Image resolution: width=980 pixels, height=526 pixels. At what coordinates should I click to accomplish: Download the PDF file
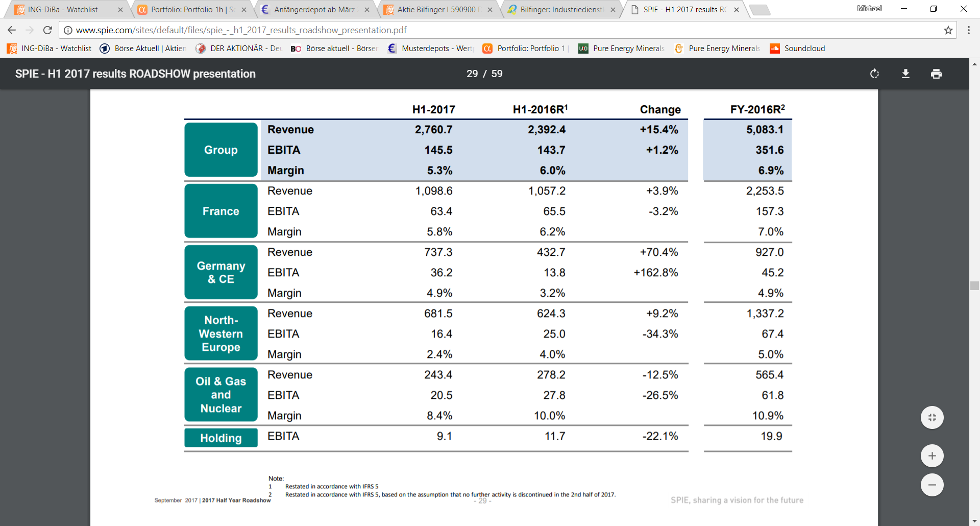click(x=905, y=74)
